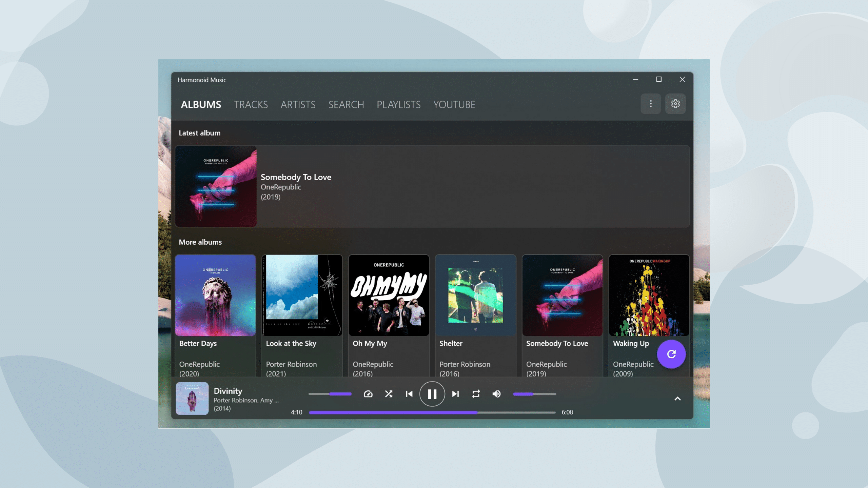The height and width of the screenshot is (488, 868).
Task: Open the latest album Somebody To Love cover
Action: coord(216,186)
